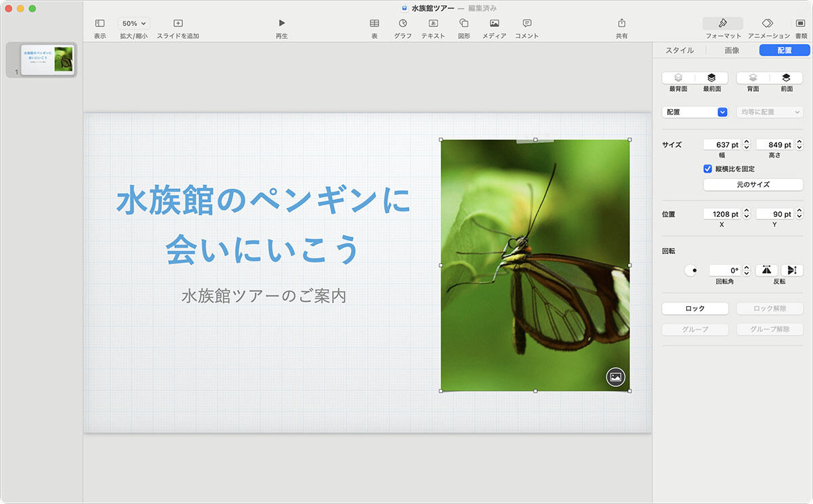
Task: Click the 元のサイズ button
Action: (753, 184)
